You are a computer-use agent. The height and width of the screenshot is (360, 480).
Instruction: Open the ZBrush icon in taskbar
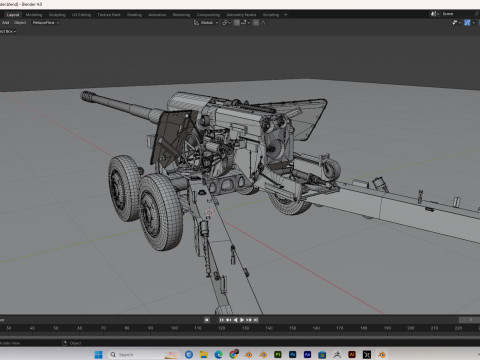(337, 355)
